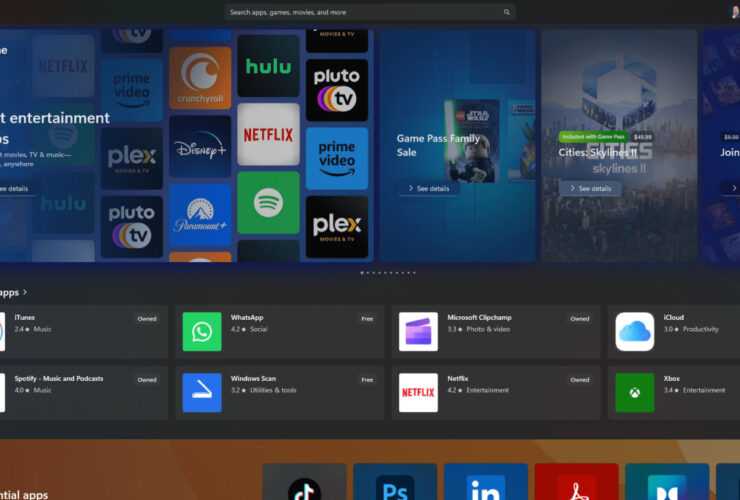The height and width of the screenshot is (500, 740).
Task: Click the $49.99 price tag
Action: pyautogui.click(x=642, y=137)
